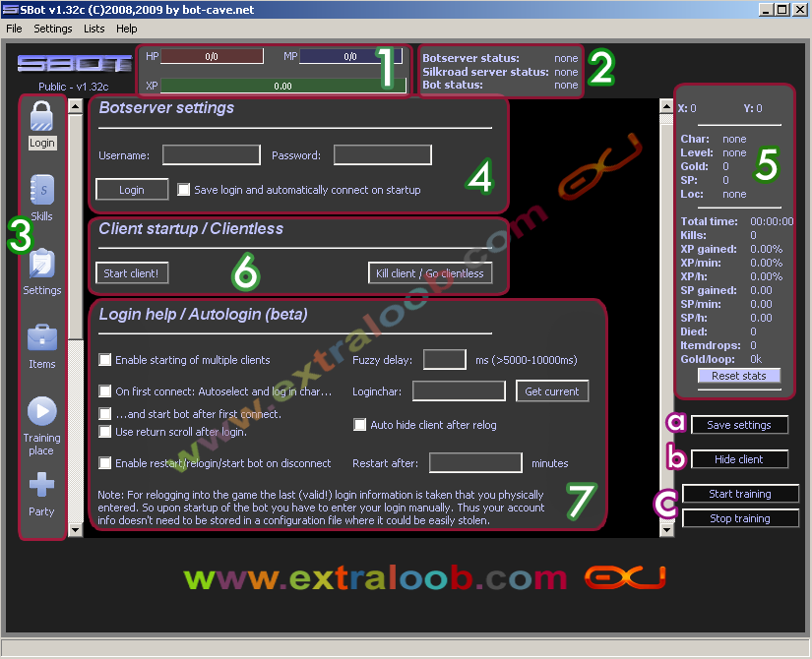Click the Botserver status value

click(566, 58)
